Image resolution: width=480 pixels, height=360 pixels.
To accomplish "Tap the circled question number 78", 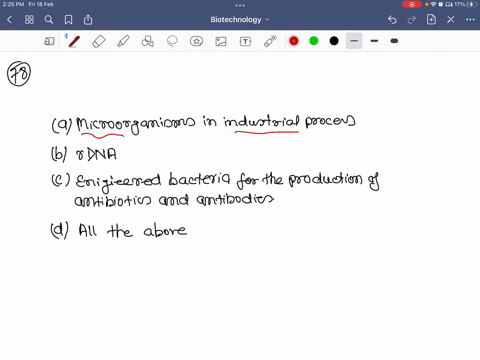I will point(19,74).
